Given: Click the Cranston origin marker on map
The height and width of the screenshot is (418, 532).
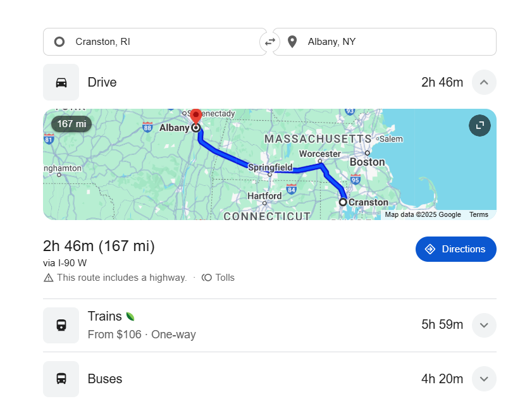Looking at the screenshot, I should [x=343, y=202].
